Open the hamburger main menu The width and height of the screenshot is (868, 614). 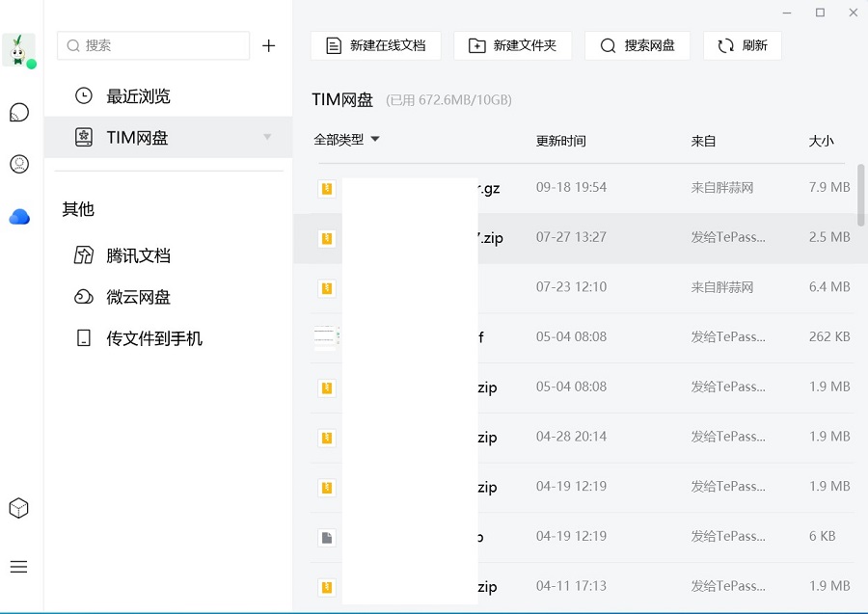click(x=19, y=567)
